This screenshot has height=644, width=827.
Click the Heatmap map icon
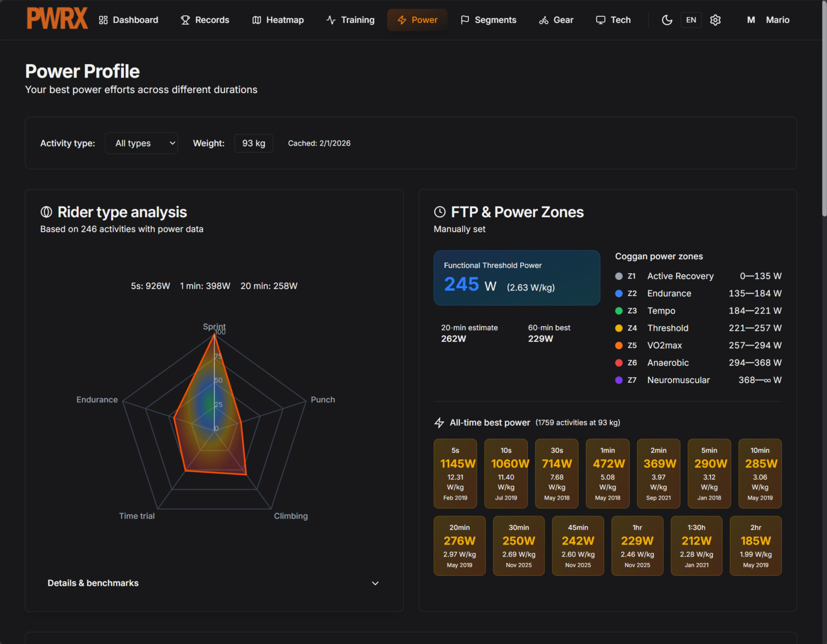click(257, 20)
